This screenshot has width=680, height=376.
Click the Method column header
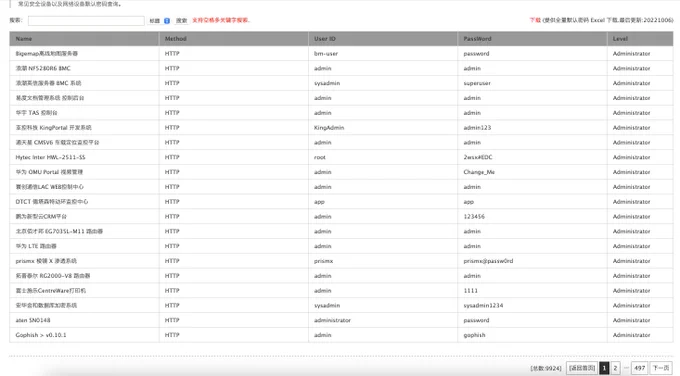233,39
